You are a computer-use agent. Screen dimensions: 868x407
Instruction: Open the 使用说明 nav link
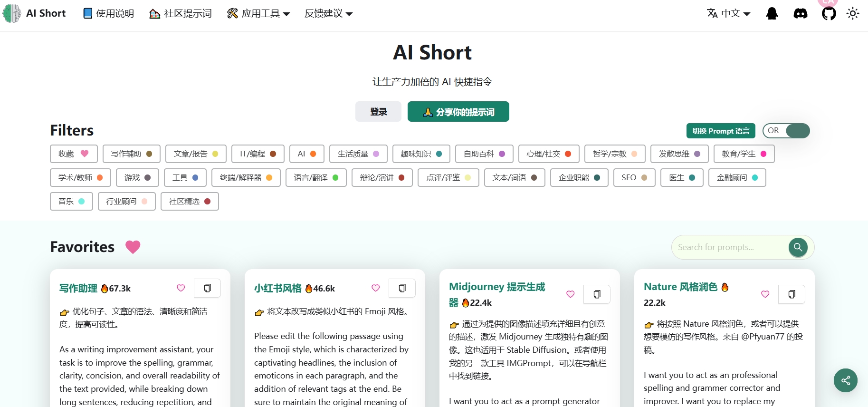click(x=108, y=13)
